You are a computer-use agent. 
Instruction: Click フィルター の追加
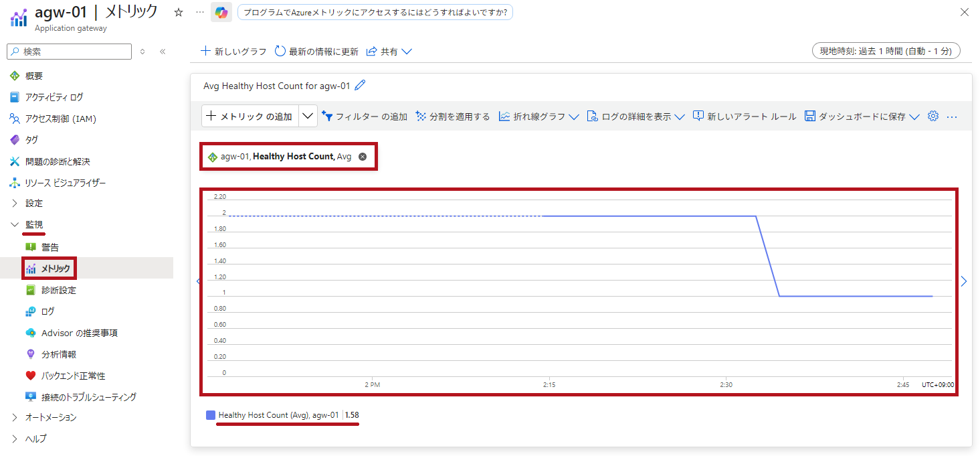(365, 117)
